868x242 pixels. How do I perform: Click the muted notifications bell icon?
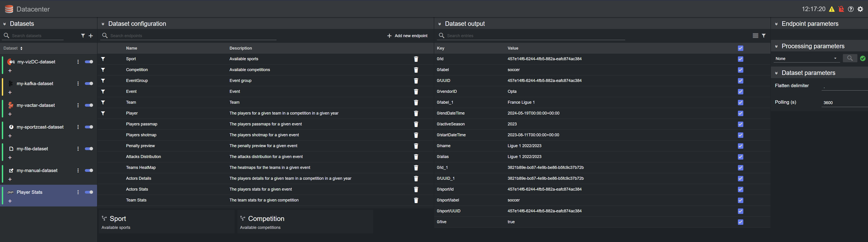(x=841, y=9)
